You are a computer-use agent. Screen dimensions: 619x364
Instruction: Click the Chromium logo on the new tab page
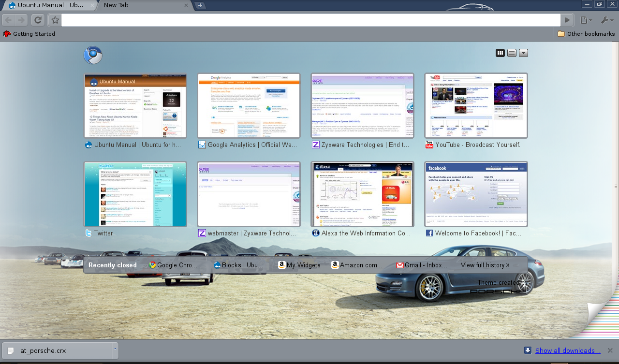[x=92, y=55]
